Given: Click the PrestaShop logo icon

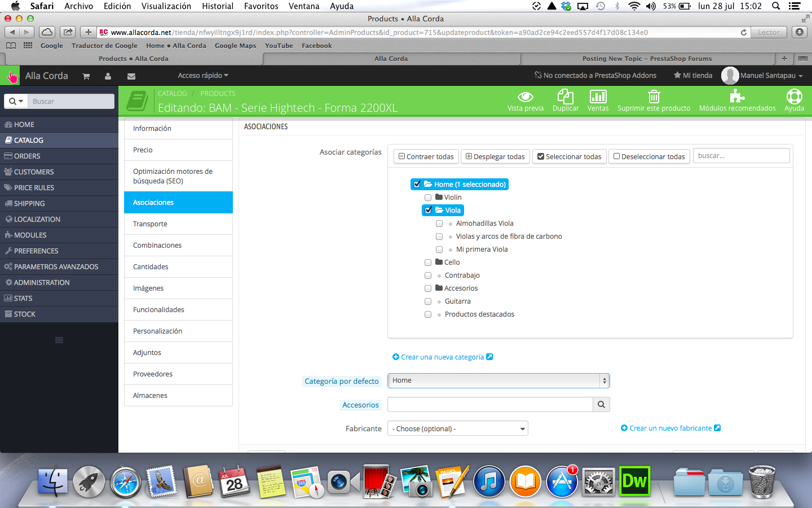Looking at the screenshot, I should tap(11, 76).
